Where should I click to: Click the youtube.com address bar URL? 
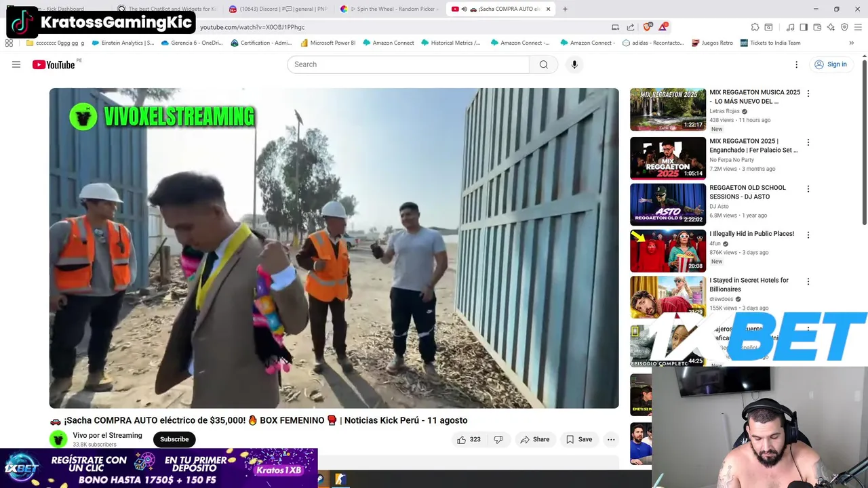[252, 27]
